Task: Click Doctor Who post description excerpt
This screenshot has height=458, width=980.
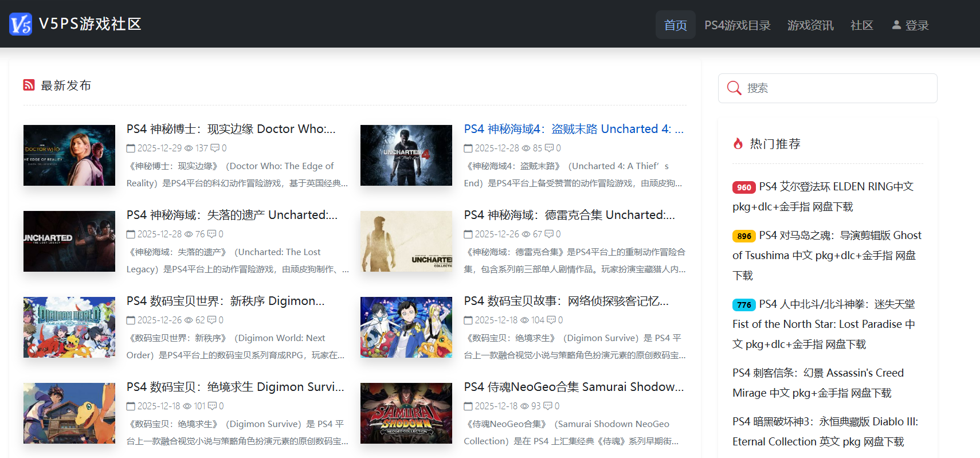Action: click(237, 175)
